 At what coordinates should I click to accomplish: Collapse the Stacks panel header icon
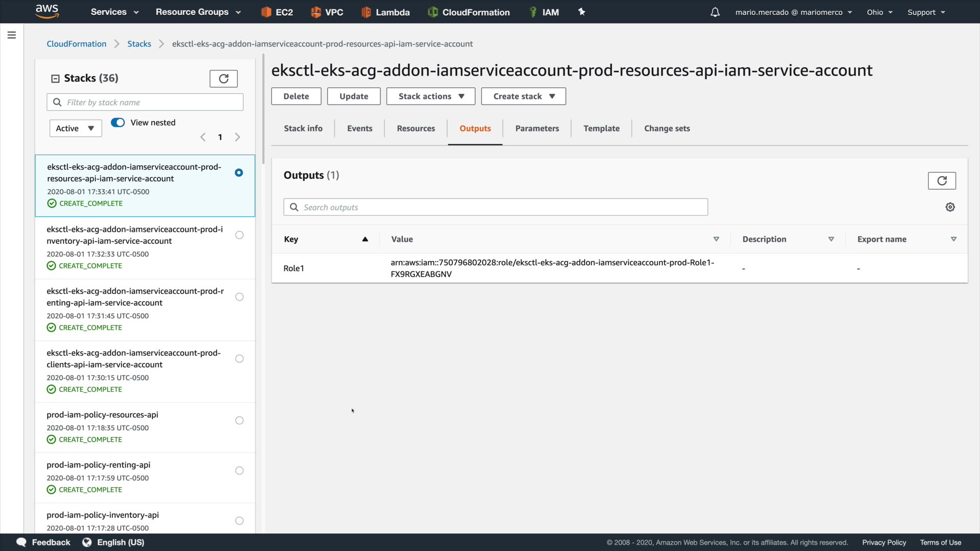55,79
